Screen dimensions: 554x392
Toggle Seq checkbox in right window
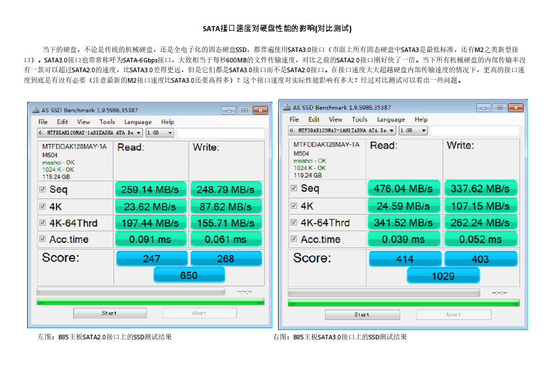(294, 188)
